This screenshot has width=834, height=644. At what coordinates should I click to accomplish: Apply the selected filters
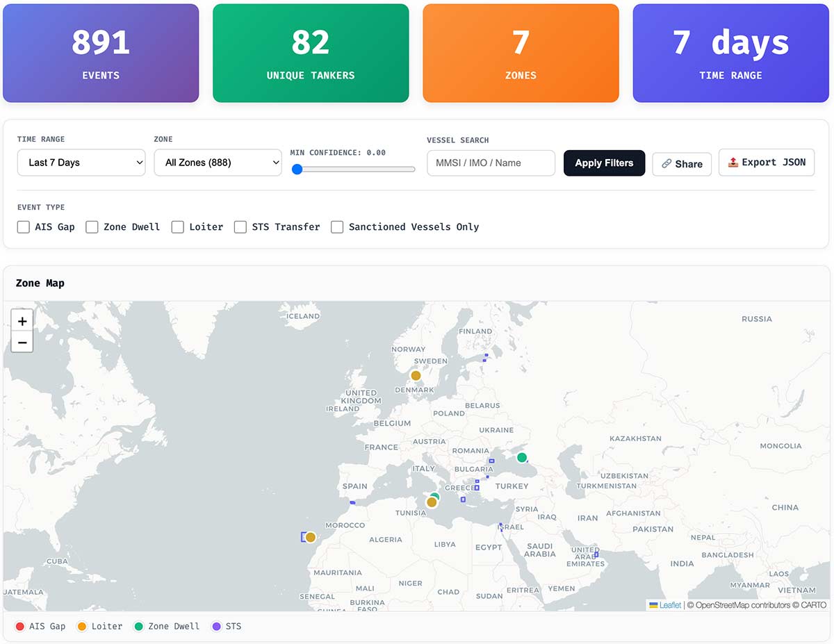click(604, 163)
